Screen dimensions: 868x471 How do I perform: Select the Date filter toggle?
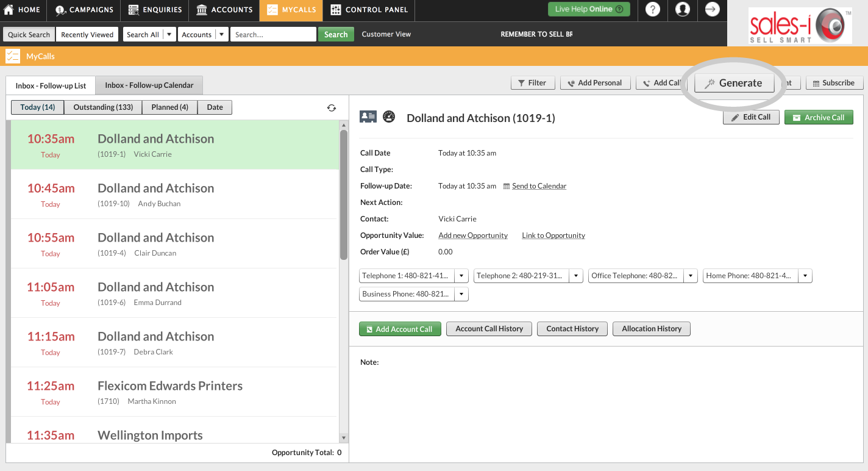pos(215,107)
